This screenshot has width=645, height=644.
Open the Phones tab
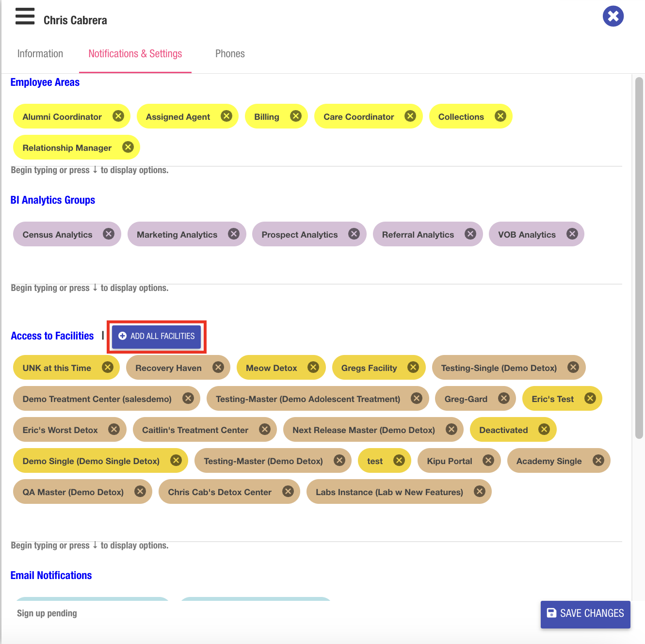230,54
